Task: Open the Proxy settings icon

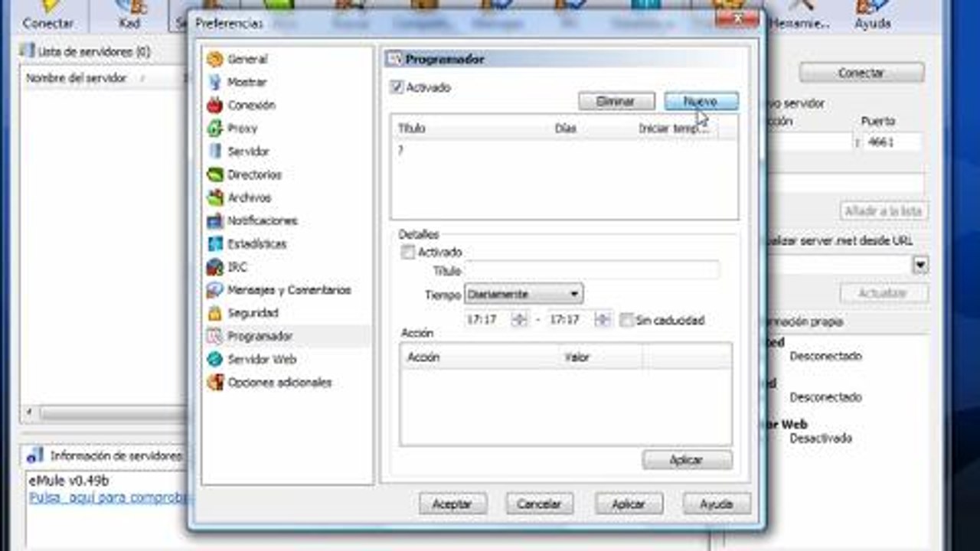Action: click(x=215, y=128)
